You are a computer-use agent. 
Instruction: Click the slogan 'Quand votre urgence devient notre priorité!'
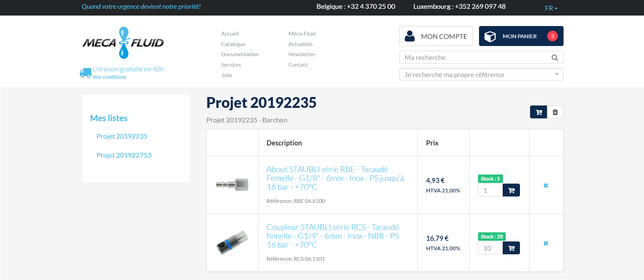click(x=141, y=6)
